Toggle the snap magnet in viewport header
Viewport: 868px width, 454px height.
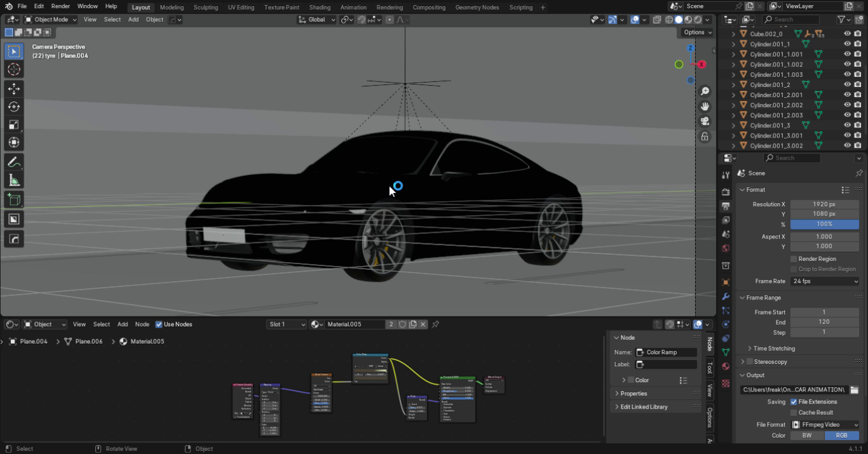click(x=362, y=20)
